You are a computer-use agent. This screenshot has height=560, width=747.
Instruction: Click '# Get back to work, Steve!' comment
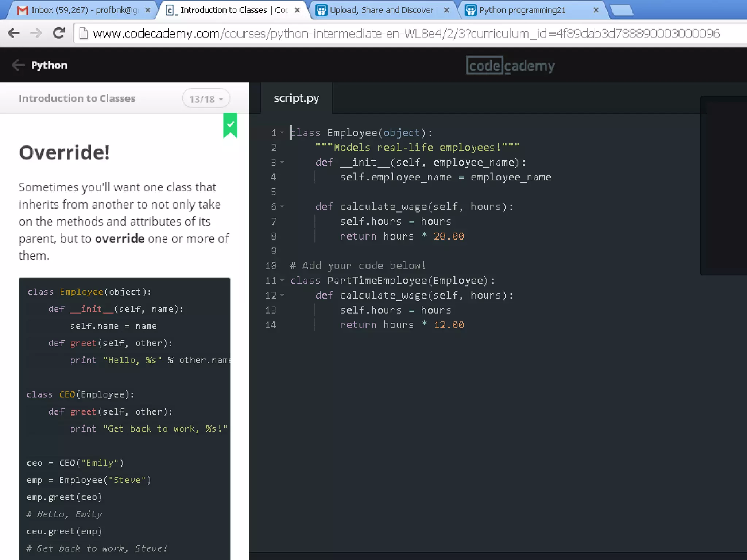[97, 549]
